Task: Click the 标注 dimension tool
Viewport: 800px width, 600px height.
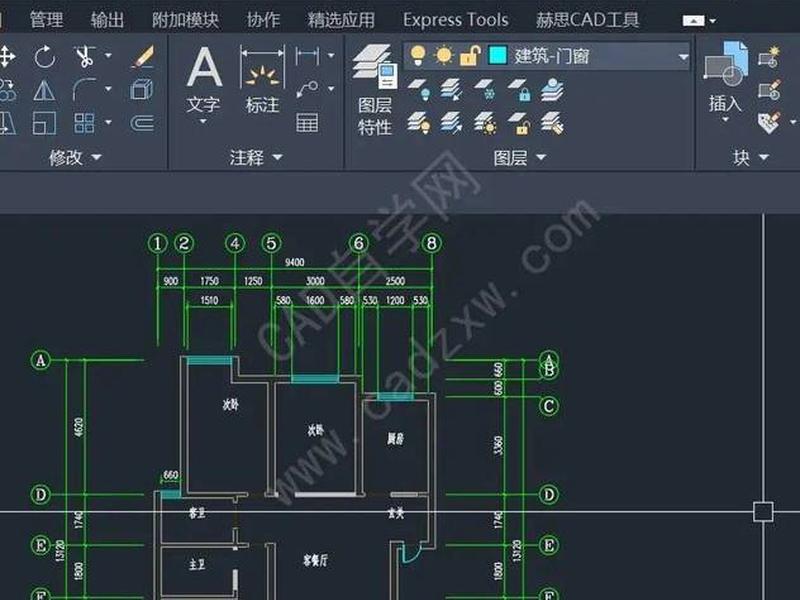Action: pos(262,80)
